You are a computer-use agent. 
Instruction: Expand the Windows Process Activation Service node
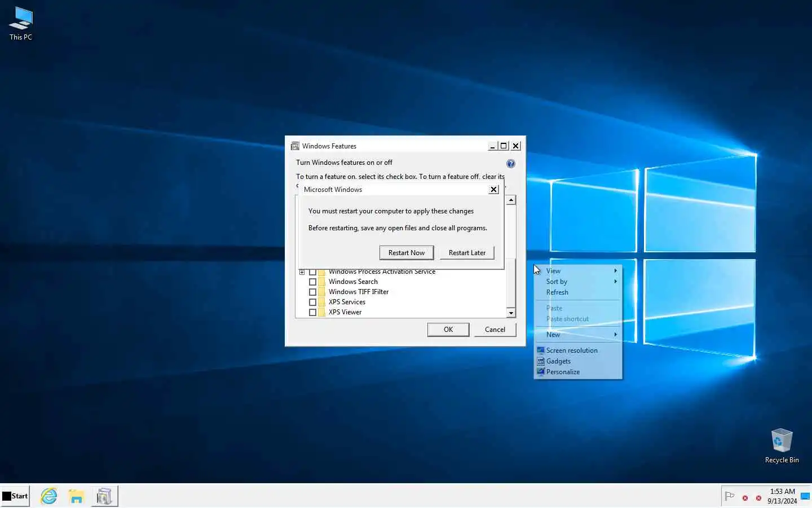coord(302,272)
